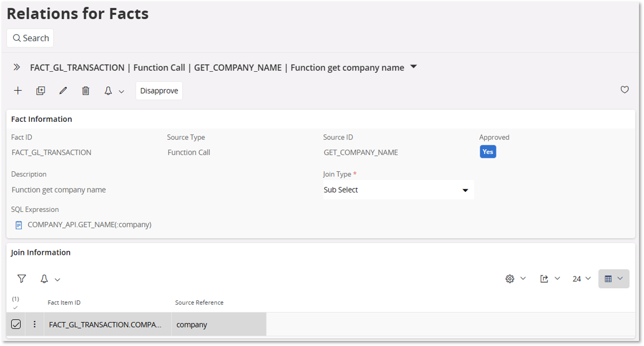Toggle select-all rows checkmark header
The height and width of the screenshot is (346, 644).
coord(16,307)
